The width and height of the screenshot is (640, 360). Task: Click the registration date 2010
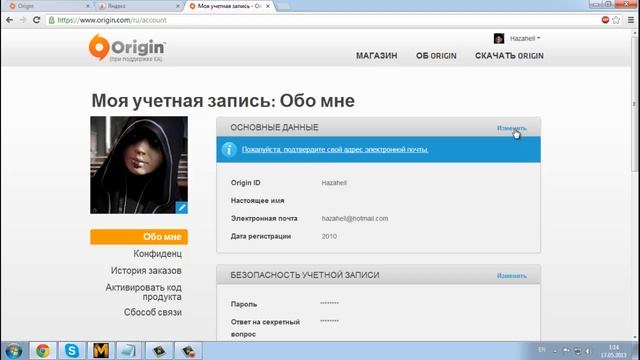pos(329,236)
